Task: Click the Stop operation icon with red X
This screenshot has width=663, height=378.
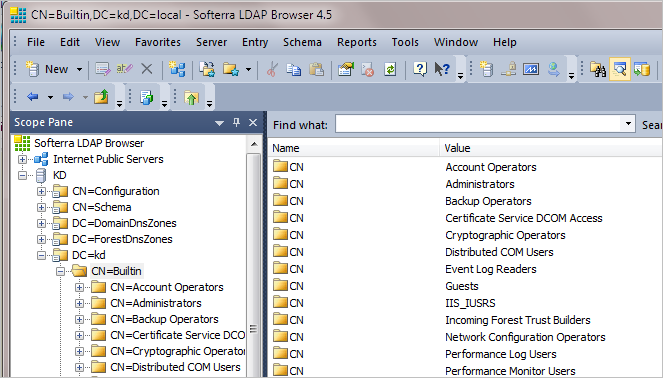Action: point(367,69)
